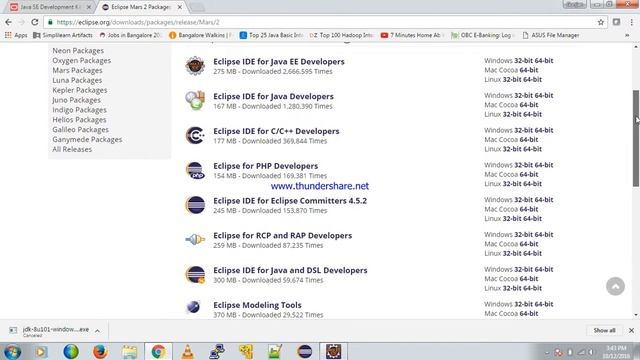Download Java and DSL Developers Windows 64-bit

[x=544, y=269]
